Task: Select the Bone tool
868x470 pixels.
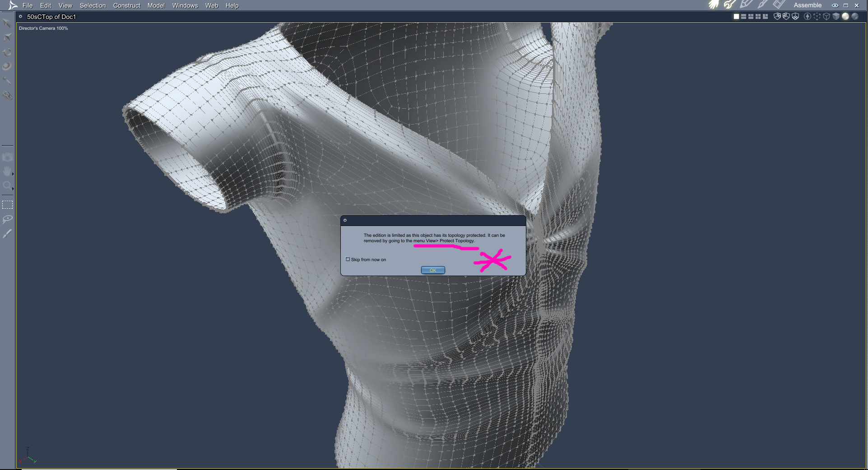Action: [7, 81]
